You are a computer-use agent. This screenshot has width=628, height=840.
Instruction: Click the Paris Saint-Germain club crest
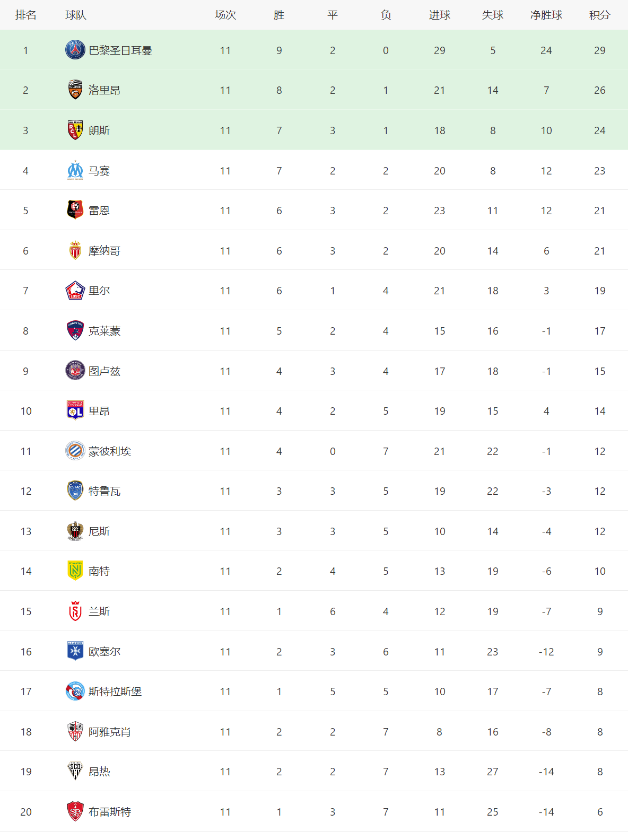coord(75,50)
